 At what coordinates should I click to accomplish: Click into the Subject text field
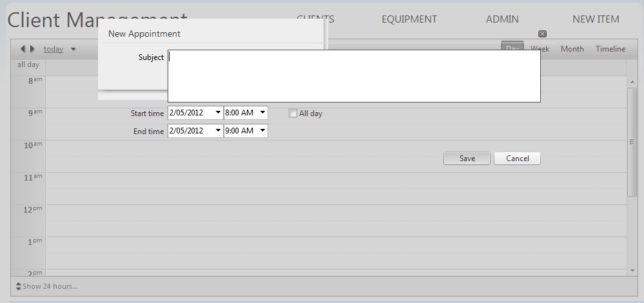point(353,76)
